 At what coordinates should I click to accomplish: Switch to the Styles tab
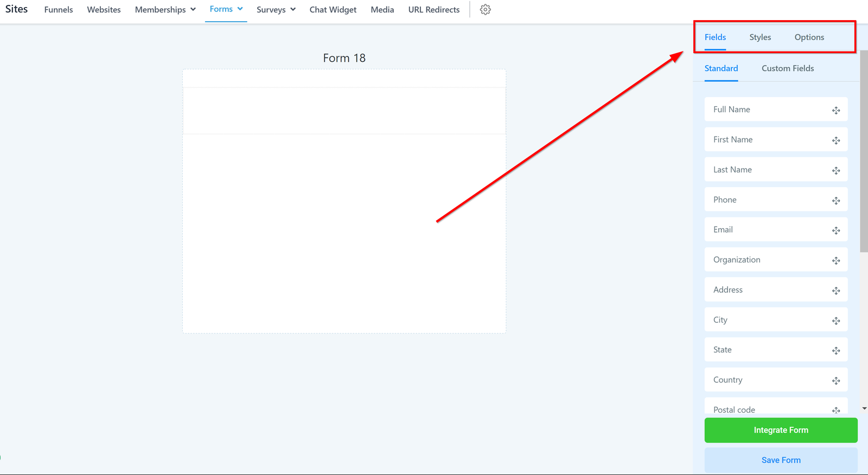coord(759,37)
